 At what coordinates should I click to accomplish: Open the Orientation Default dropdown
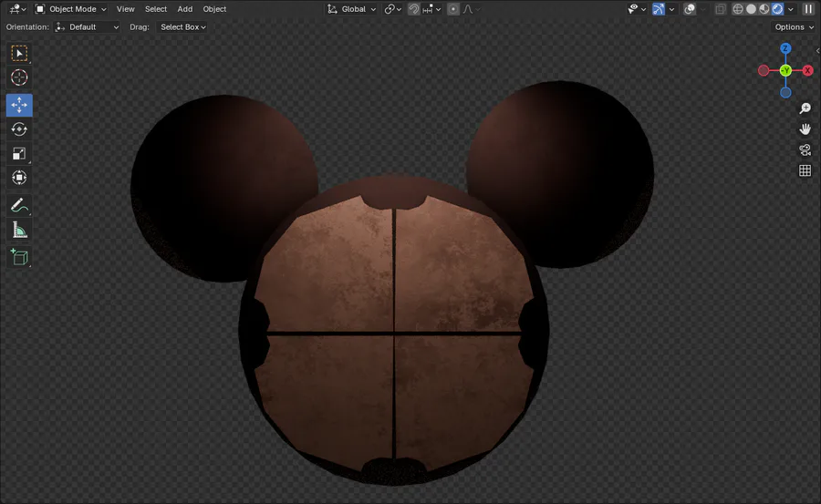(87, 27)
